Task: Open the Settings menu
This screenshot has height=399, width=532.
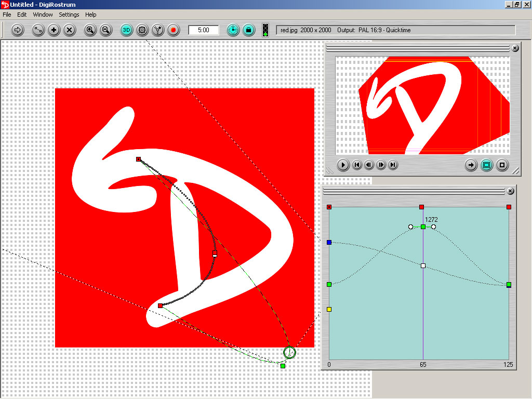Action: tap(69, 15)
